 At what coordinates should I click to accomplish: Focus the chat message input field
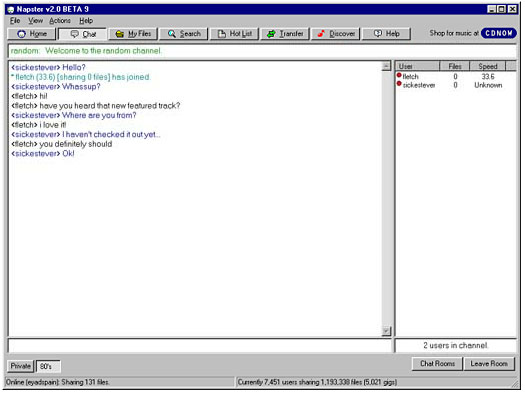pos(200,345)
